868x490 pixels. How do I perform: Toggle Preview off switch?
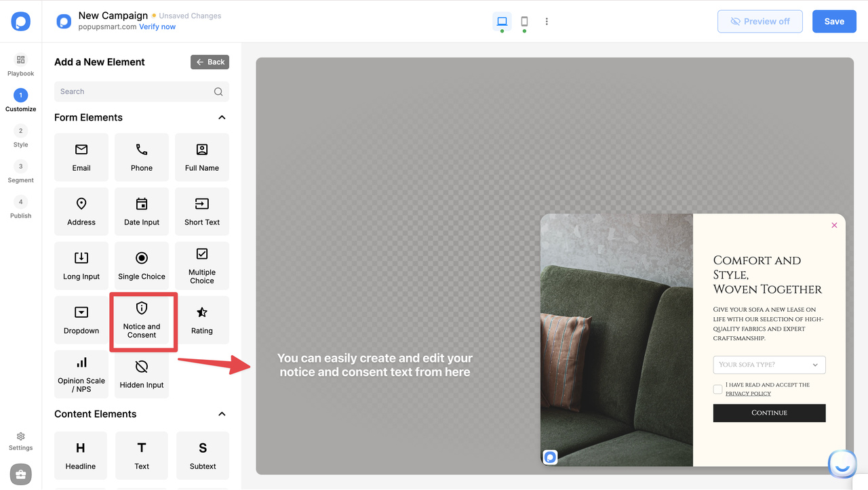[x=759, y=21]
